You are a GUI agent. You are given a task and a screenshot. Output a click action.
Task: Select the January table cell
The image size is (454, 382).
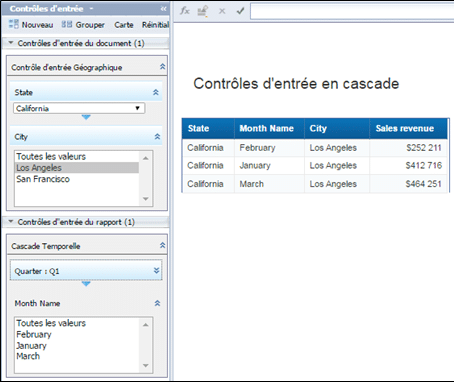coord(269,165)
